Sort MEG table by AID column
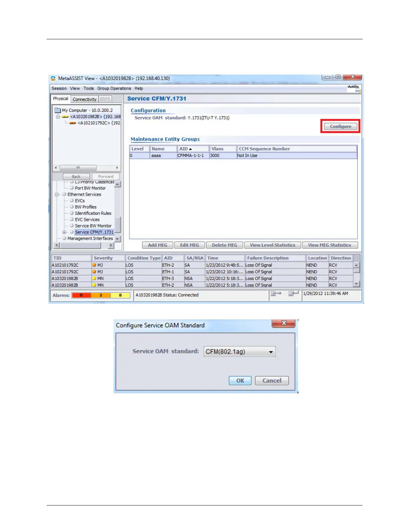 [x=193, y=149]
